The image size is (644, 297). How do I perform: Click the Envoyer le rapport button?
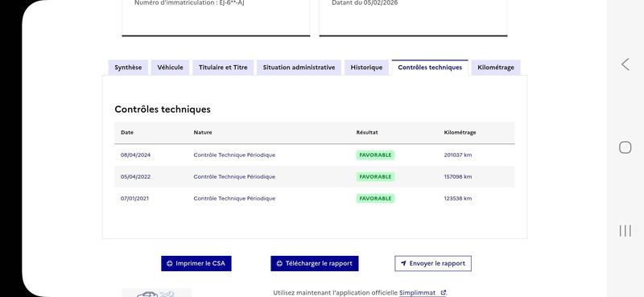433,264
